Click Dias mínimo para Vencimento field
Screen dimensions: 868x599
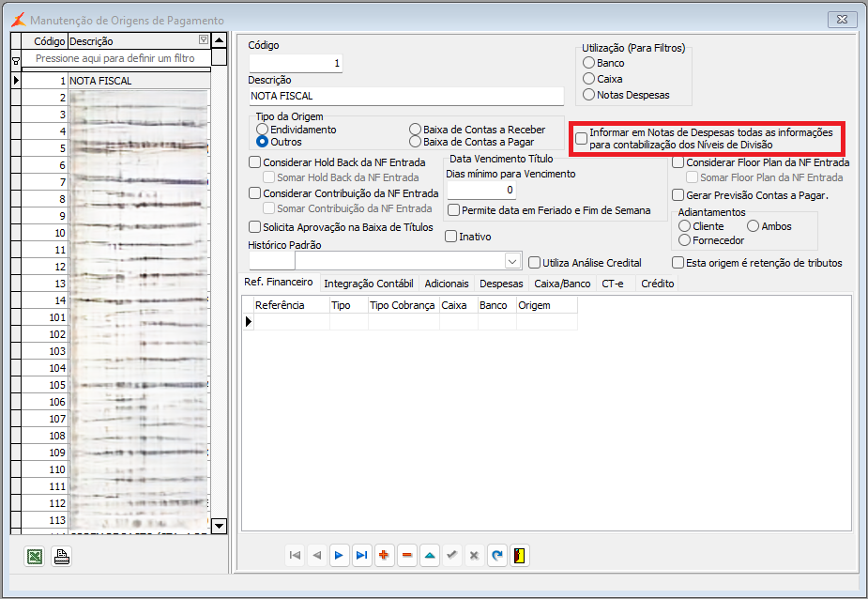click(481, 190)
